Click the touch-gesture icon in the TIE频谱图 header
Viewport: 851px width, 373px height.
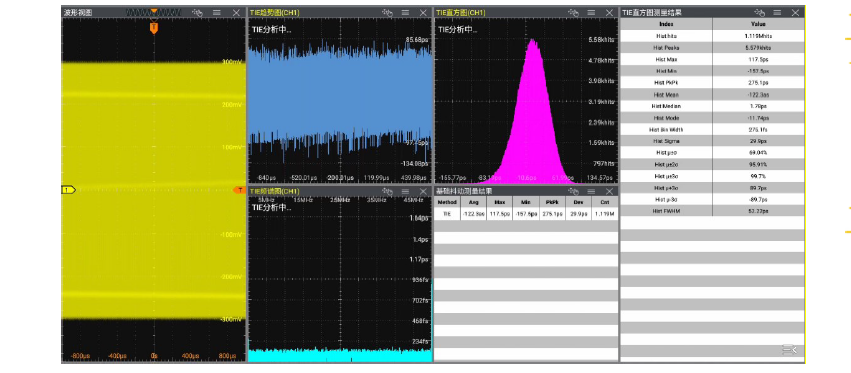[387, 191]
